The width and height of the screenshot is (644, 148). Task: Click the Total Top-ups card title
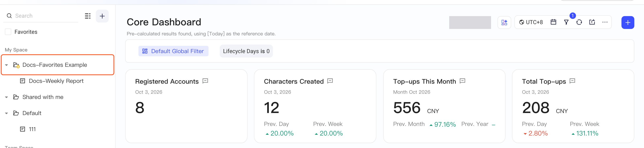point(544,81)
